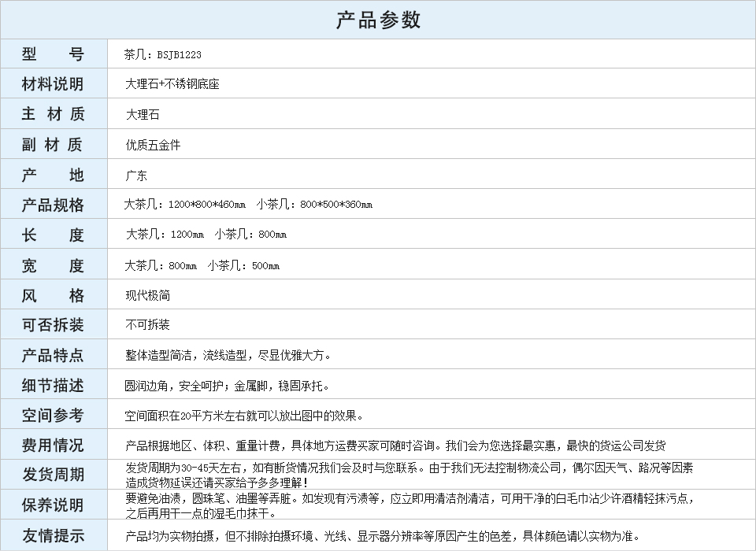Select the 主材质 row label

(53, 114)
